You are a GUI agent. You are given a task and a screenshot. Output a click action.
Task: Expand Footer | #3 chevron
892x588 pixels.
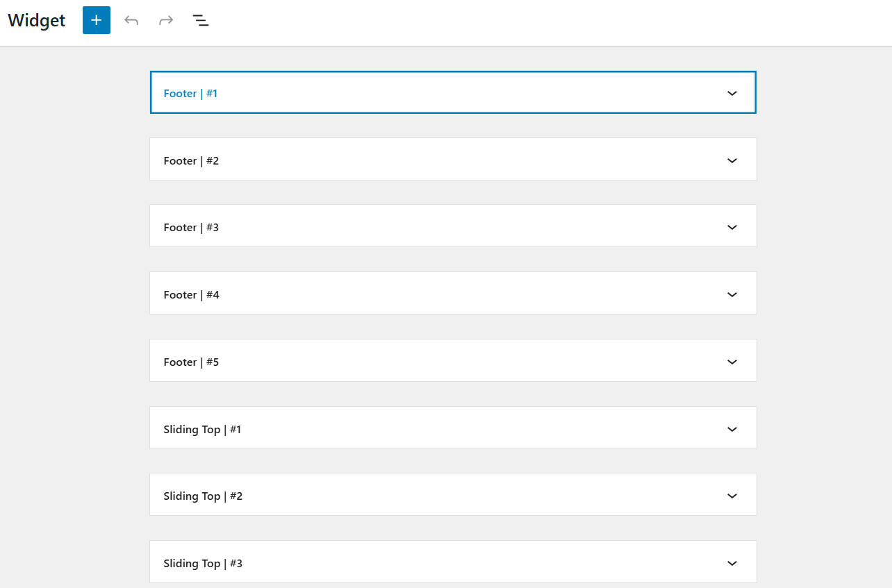point(732,227)
